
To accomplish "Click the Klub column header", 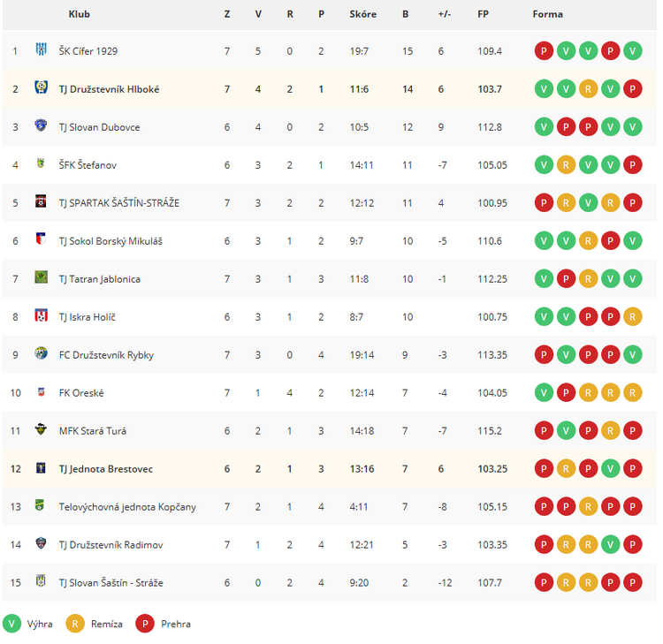I will (79, 14).
